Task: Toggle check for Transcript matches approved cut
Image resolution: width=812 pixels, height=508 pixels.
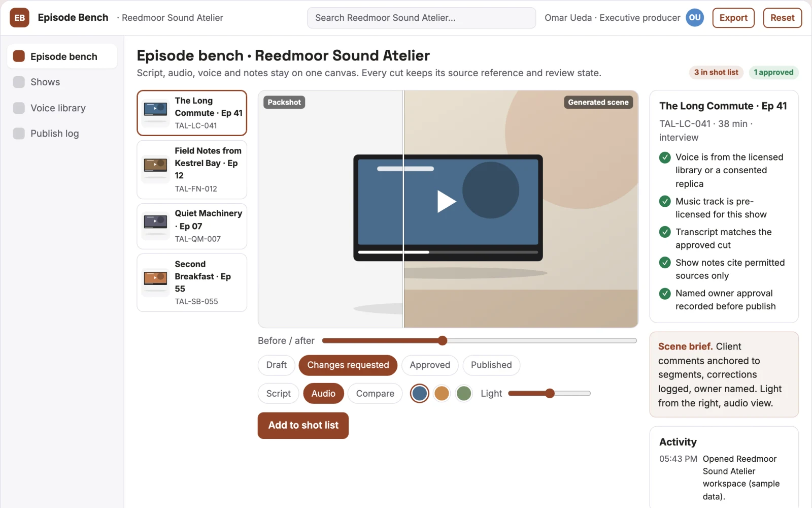Action: point(665,232)
